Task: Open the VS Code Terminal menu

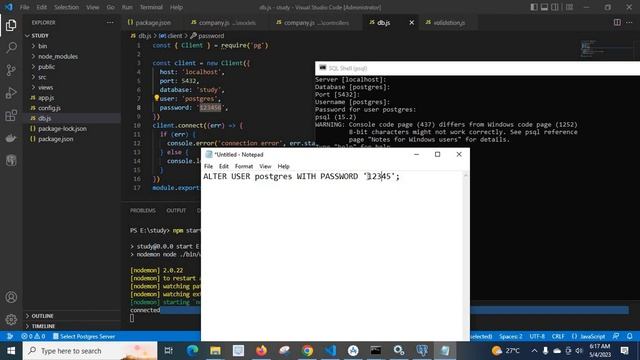Action: pyautogui.click(x=151, y=7)
